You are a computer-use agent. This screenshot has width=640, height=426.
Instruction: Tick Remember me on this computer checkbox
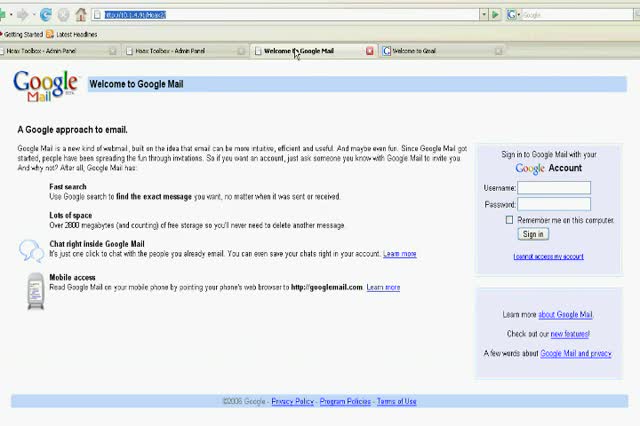point(509,220)
